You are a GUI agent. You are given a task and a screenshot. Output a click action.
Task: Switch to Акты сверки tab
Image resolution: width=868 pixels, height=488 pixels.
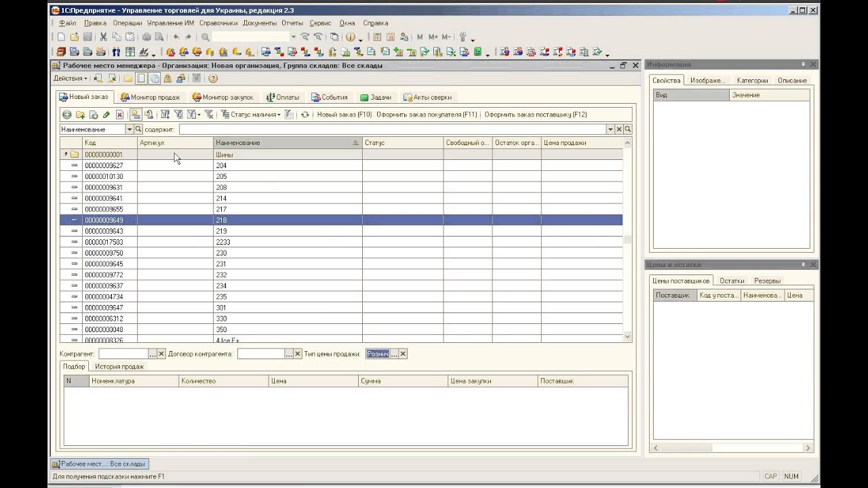click(x=427, y=97)
